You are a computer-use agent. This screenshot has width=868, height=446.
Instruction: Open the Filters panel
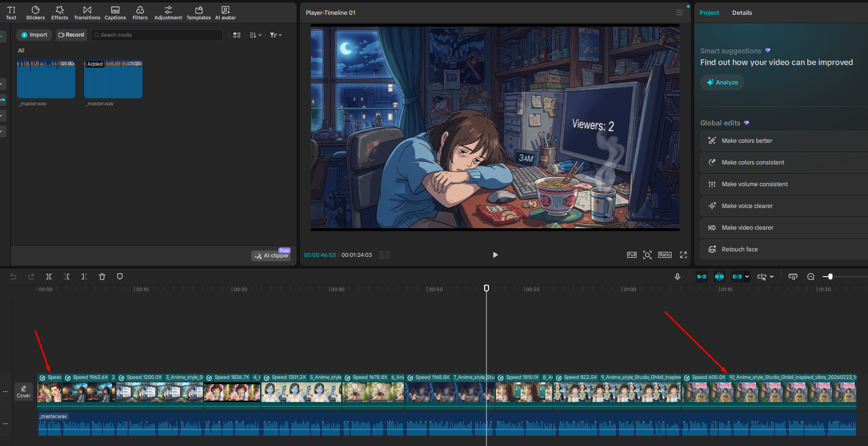coord(140,13)
